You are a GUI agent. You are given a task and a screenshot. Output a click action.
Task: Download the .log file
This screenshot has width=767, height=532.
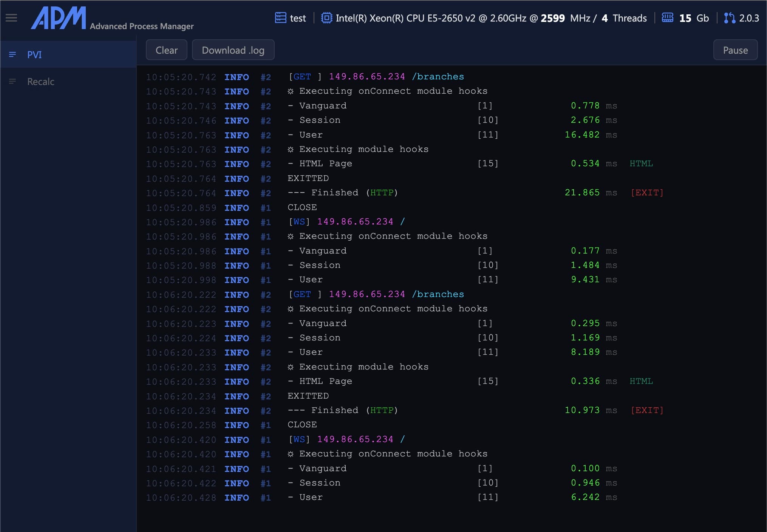click(233, 50)
